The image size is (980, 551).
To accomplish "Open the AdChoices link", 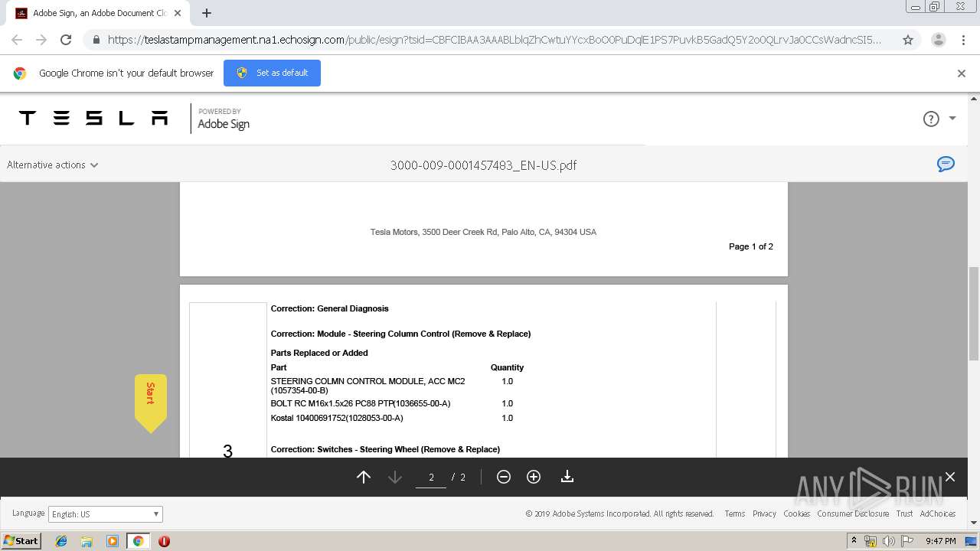I will tap(938, 514).
